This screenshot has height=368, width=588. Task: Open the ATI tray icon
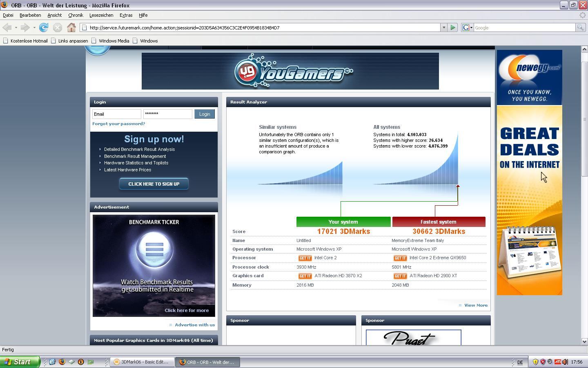coord(557,362)
